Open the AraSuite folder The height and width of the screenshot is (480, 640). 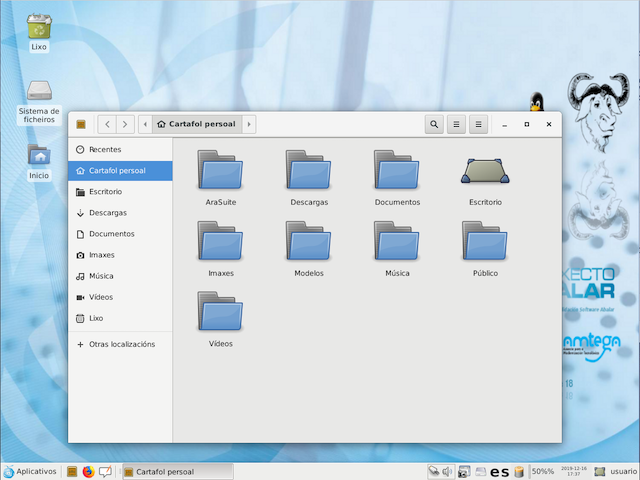point(220,171)
